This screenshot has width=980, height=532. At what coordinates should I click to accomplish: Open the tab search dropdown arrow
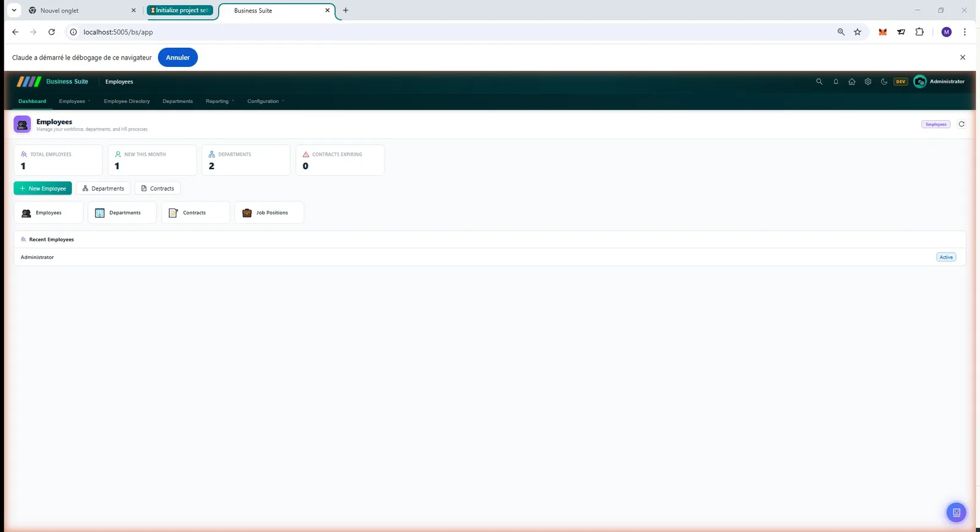pos(14,10)
